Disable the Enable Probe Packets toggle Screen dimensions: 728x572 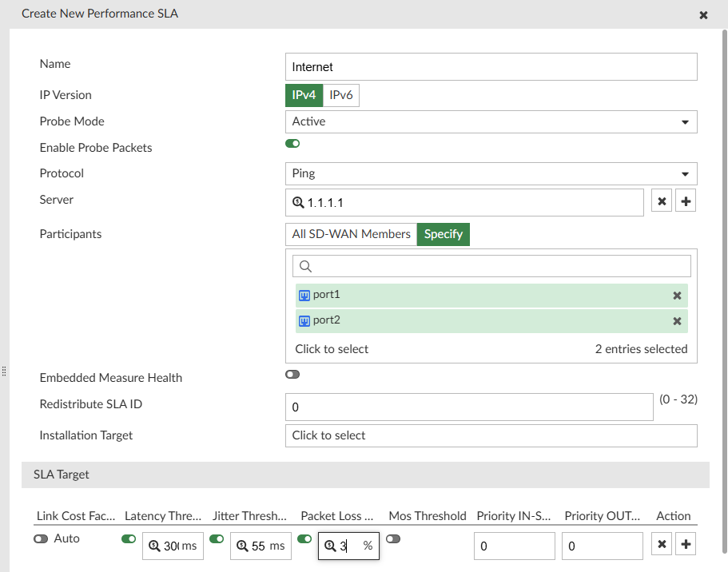pyautogui.click(x=292, y=143)
